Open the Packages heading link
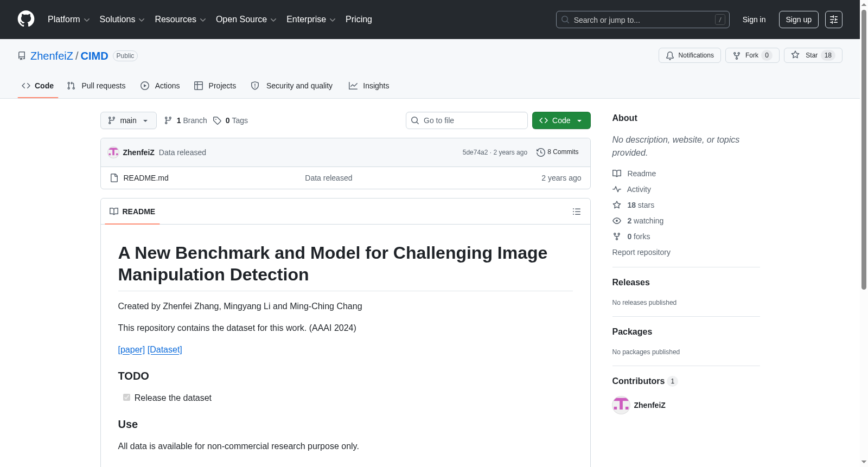The height and width of the screenshot is (467, 868). click(632, 331)
